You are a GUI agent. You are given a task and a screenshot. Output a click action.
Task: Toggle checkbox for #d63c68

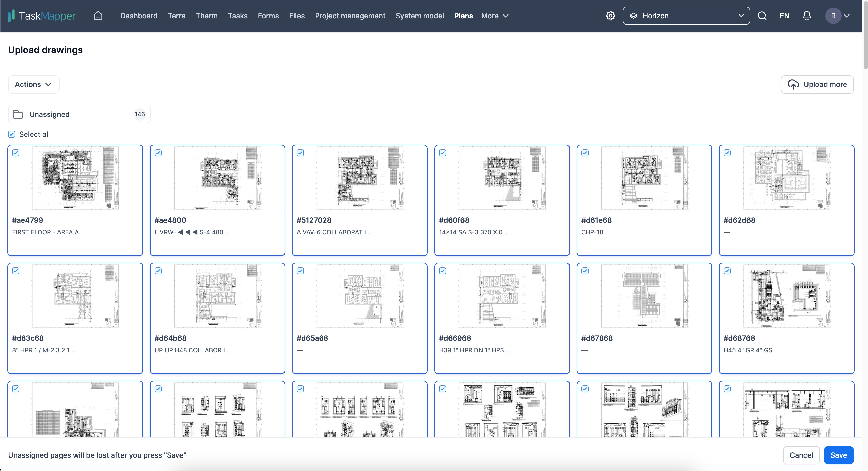coord(16,271)
